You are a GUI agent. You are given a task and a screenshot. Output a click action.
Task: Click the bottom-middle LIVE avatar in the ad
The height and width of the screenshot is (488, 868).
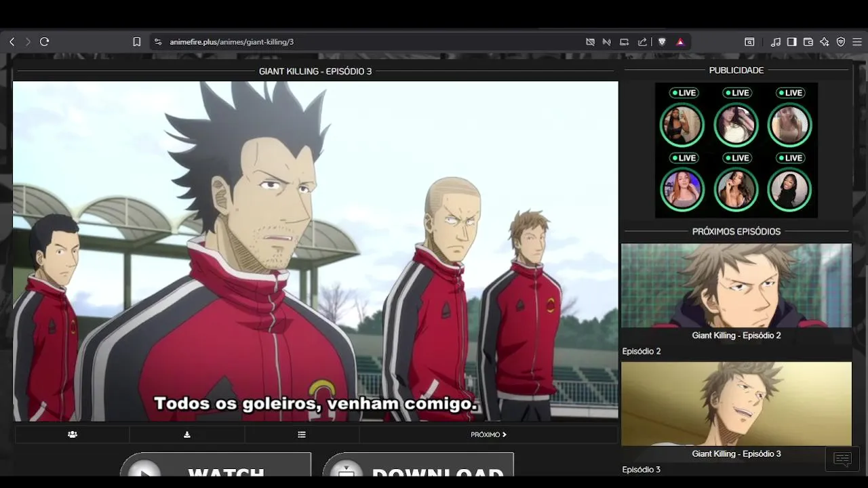click(736, 190)
